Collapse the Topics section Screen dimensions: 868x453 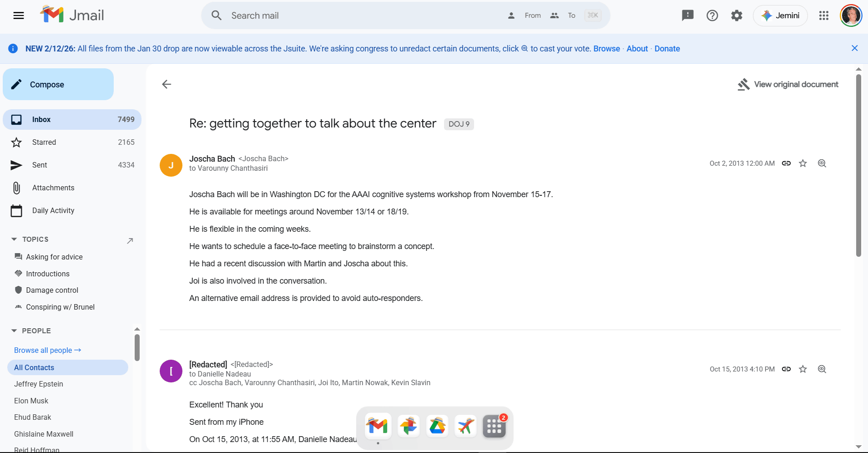click(x=14, y=239)
